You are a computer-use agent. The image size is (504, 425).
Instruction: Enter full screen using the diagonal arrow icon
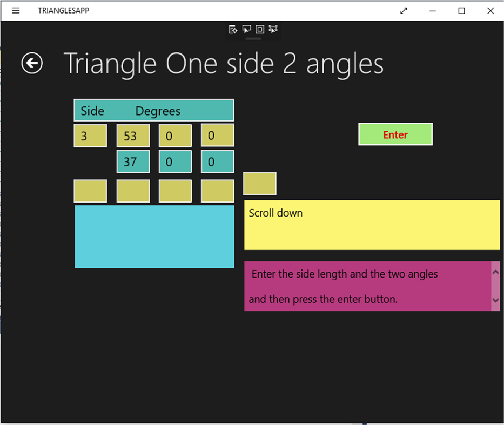click(404, 10)
